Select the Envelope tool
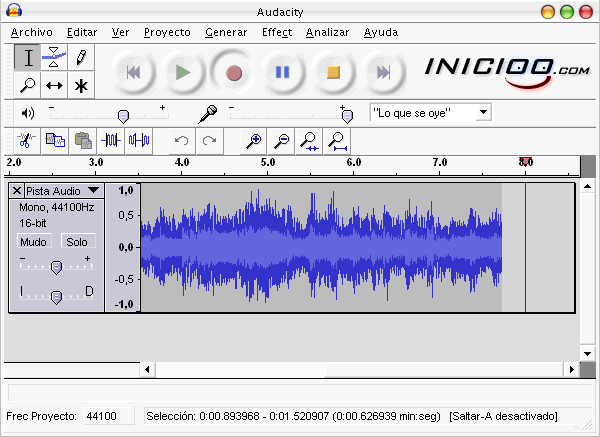This screenshot has height=437, width=600. click(x=54, y=58)
